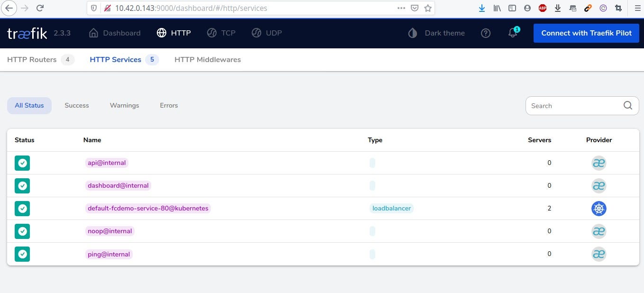644x293 pixels.
Task: Click the loadbalancer type tag
Action: click(391, 209)
